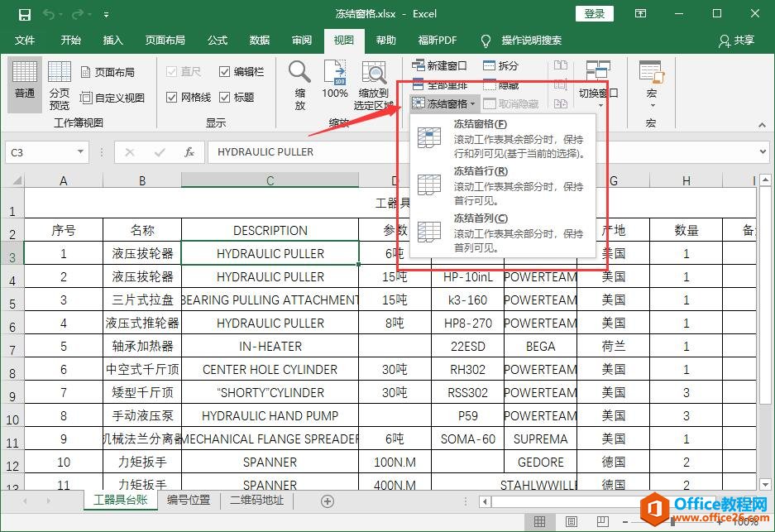Select row 7 header
775x532 pixels.
12,346
